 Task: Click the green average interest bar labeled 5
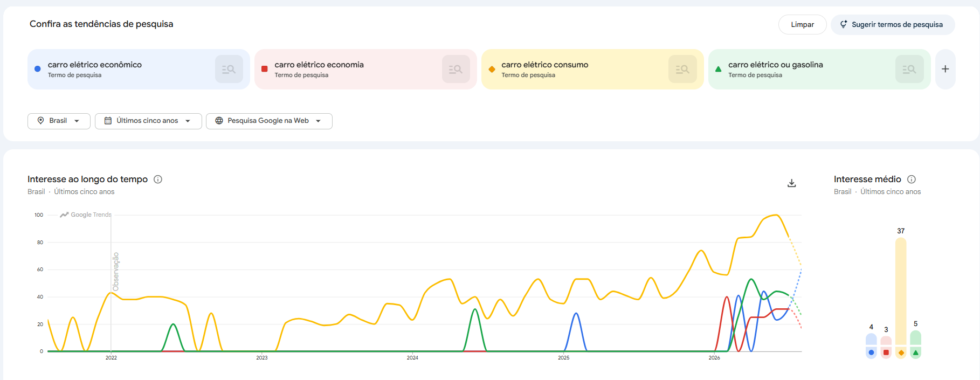[915, 337]
